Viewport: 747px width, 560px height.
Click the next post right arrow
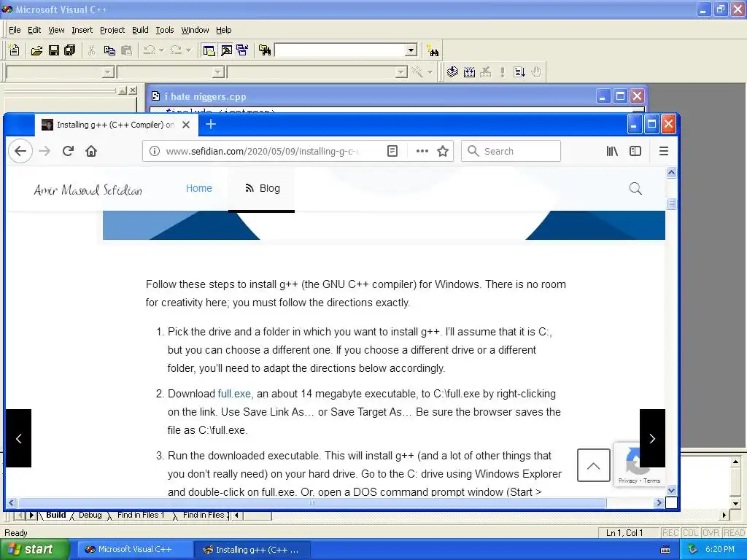click(652, 438)
